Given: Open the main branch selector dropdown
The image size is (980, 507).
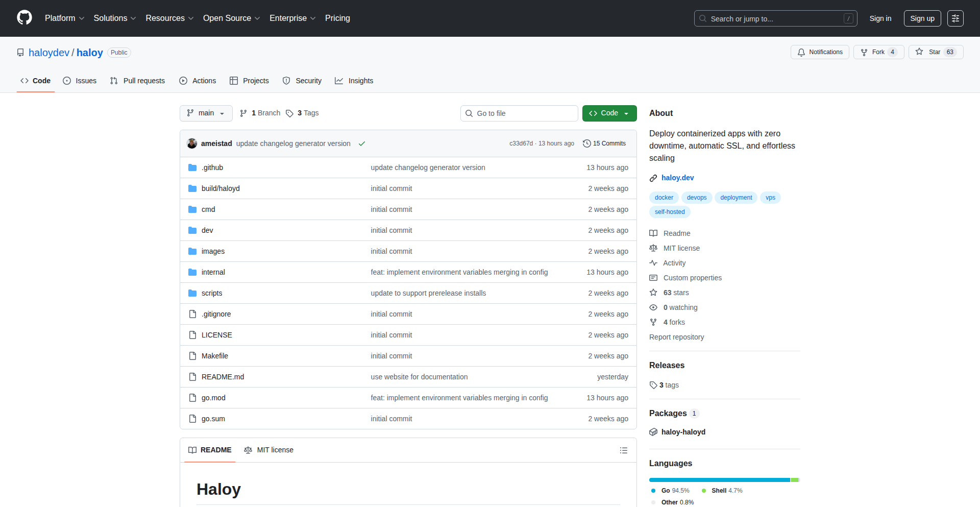Looking at the screenshot, I should (x=206, y=113).
